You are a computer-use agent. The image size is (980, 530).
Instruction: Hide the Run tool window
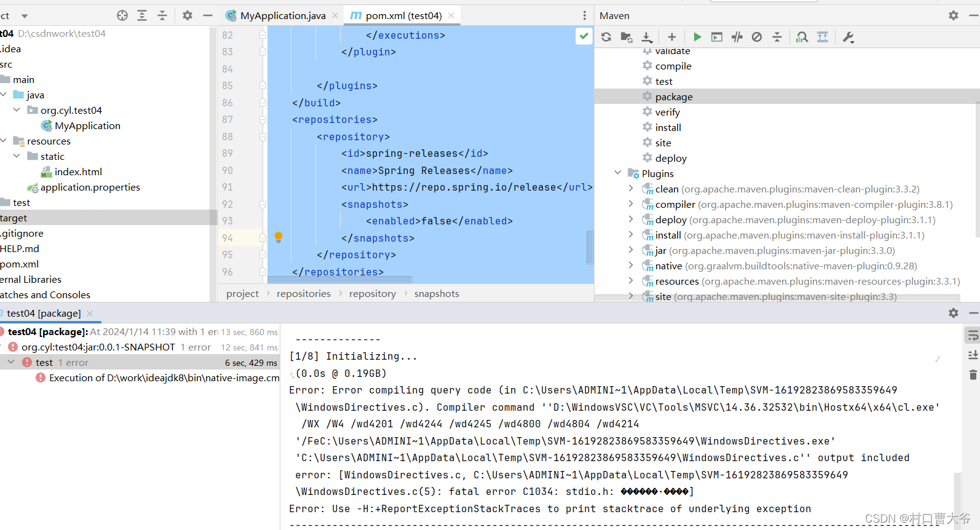click(974, 313)
